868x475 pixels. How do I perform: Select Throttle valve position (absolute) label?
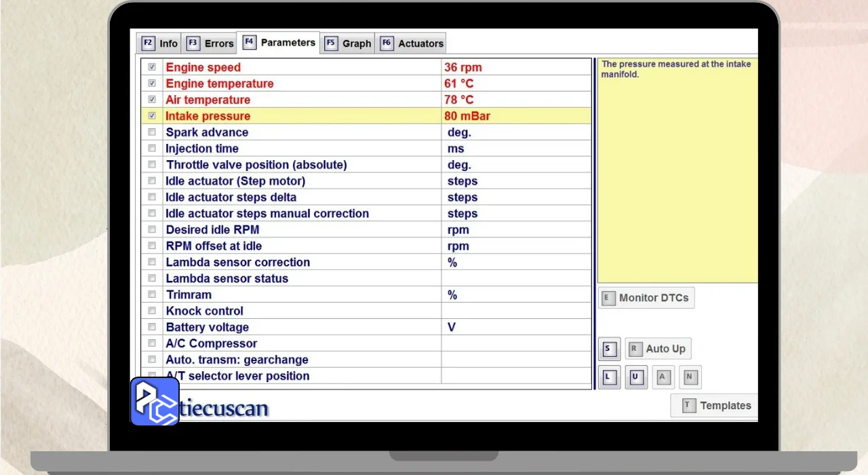[256, 165]
